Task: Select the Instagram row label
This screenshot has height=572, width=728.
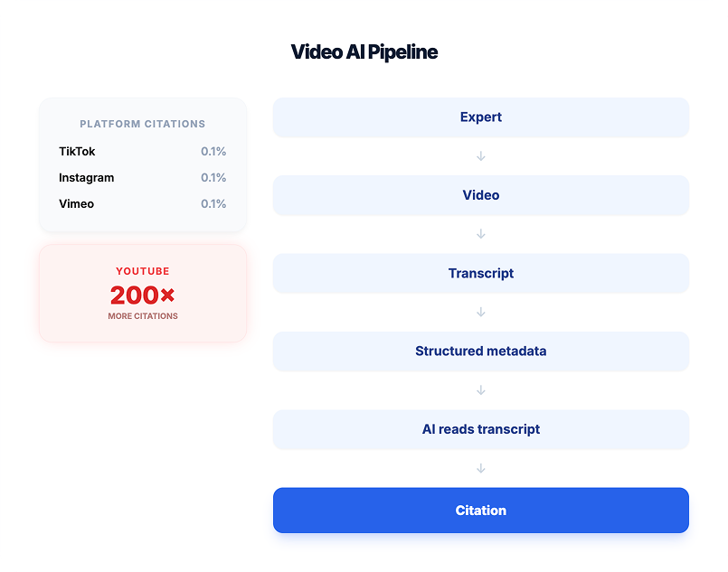Action: click(86, 178)
